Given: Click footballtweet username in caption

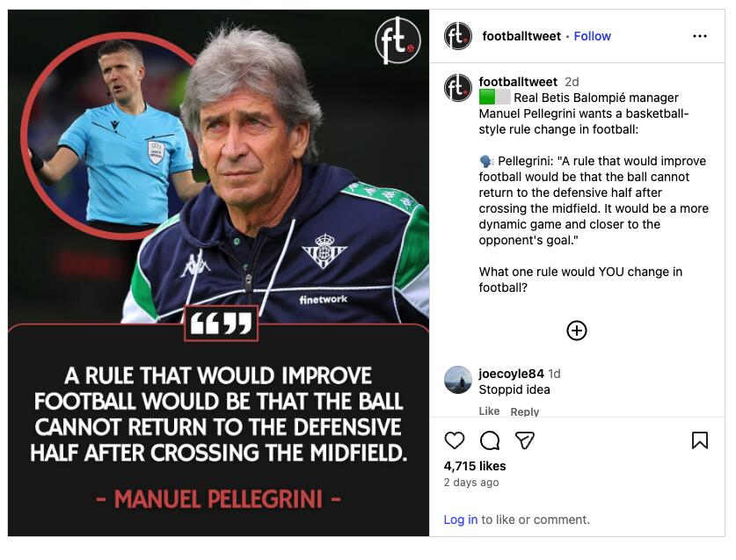Looking at the screenshot, I should click(518, 82).
